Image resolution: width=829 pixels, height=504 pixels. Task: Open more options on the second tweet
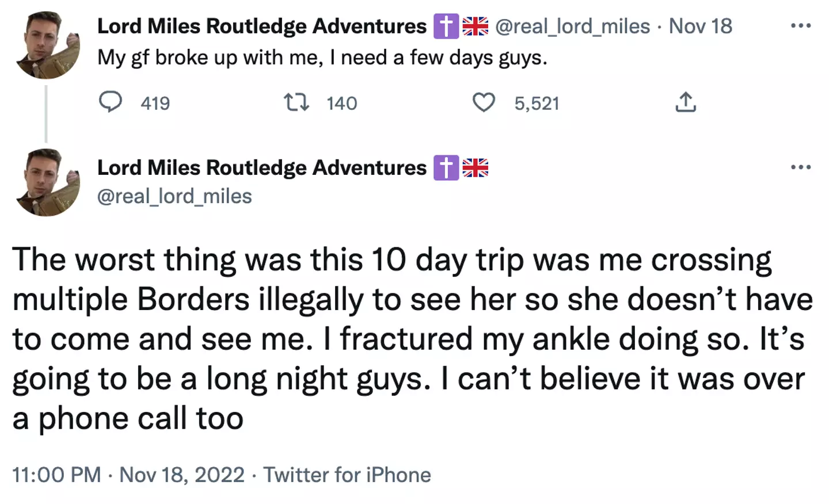(801, 167)
